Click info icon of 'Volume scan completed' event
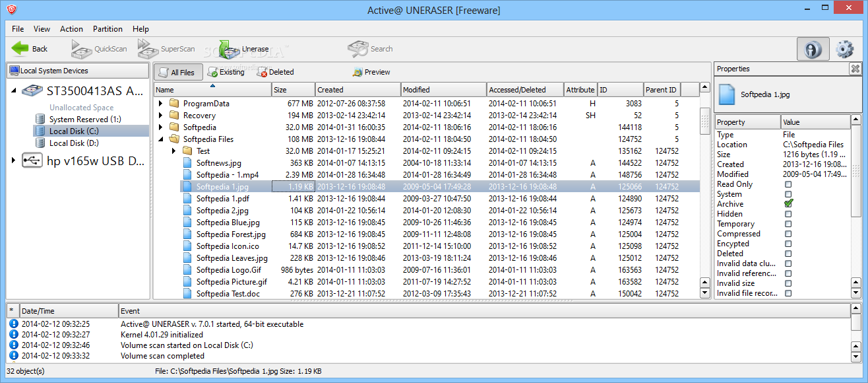Viewport: 868px width, 383px height. pos(13,356)
